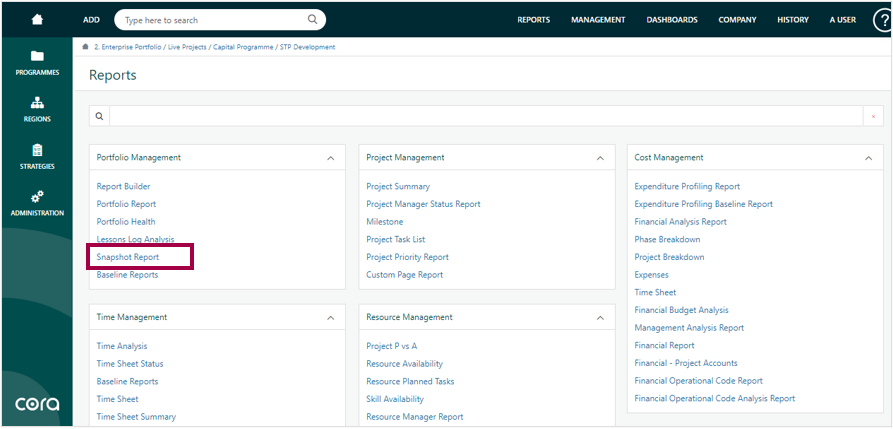
Task: Open the Project Task List link
Action: 396,239
